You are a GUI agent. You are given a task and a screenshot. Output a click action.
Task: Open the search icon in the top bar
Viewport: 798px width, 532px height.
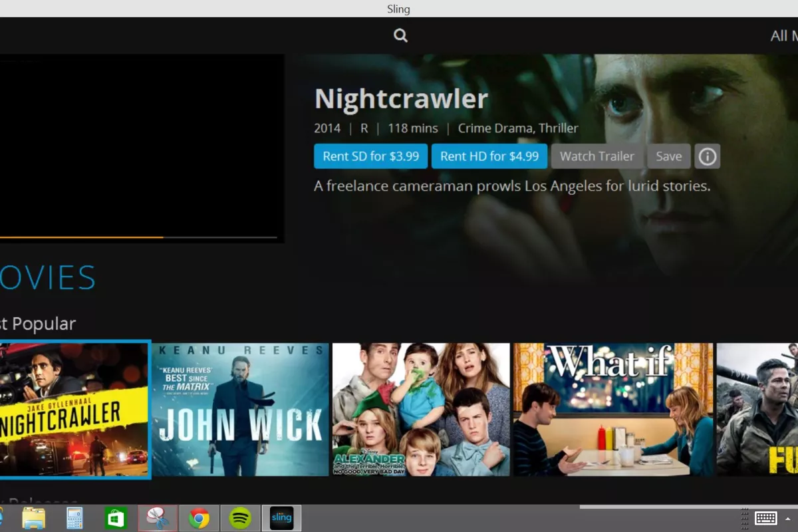(400, 35)
